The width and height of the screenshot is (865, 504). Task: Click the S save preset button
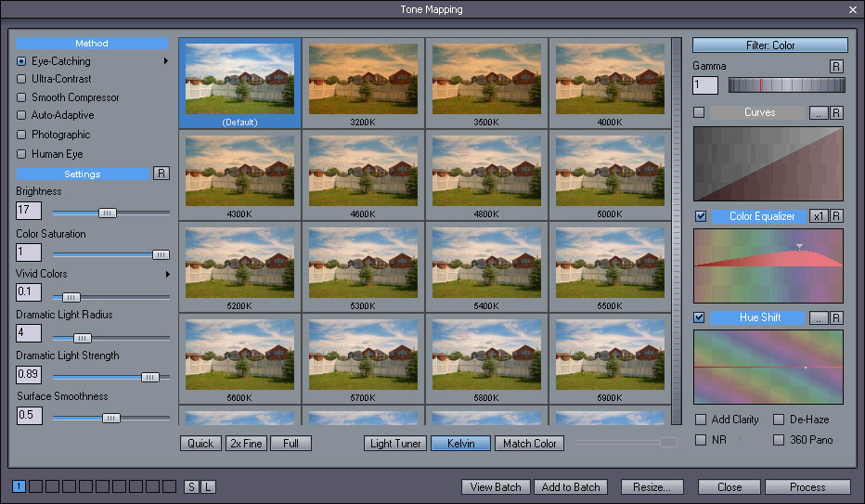(191, 487)
